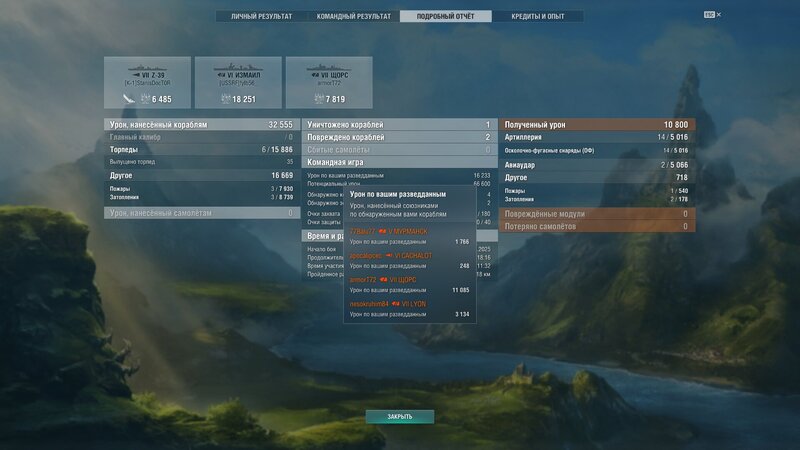This screenshot has height=450, width=800.
Task: Click ship class icon next to Lyon
Action: pos(397,303)
